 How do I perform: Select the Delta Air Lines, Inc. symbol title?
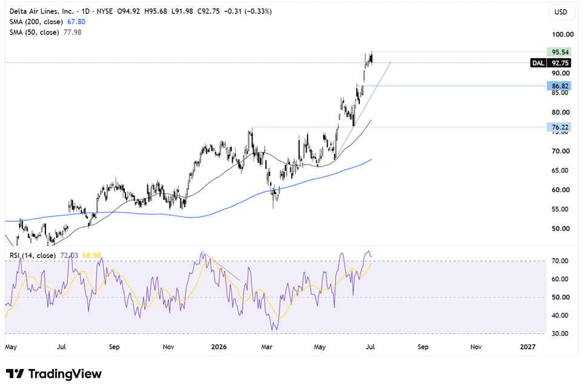41,11
